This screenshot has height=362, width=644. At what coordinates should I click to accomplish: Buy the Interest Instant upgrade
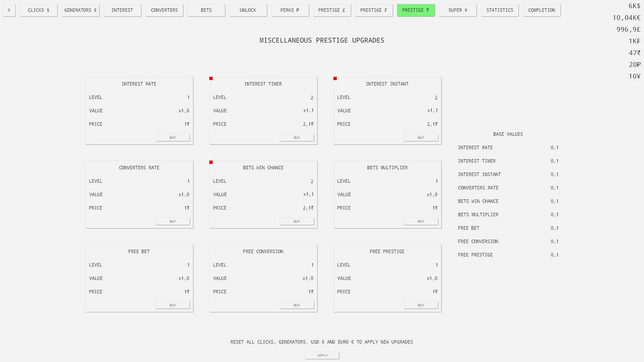tap(421, 137)
